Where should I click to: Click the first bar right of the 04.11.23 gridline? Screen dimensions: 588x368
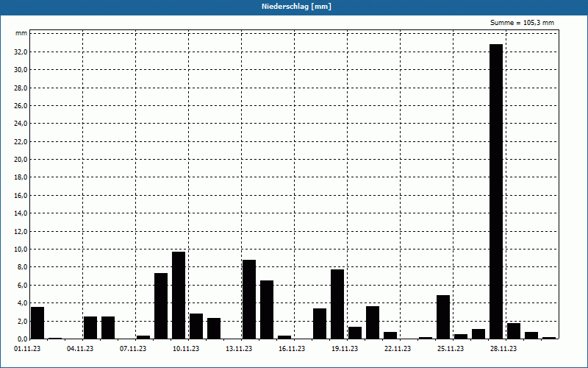[90, 328]
